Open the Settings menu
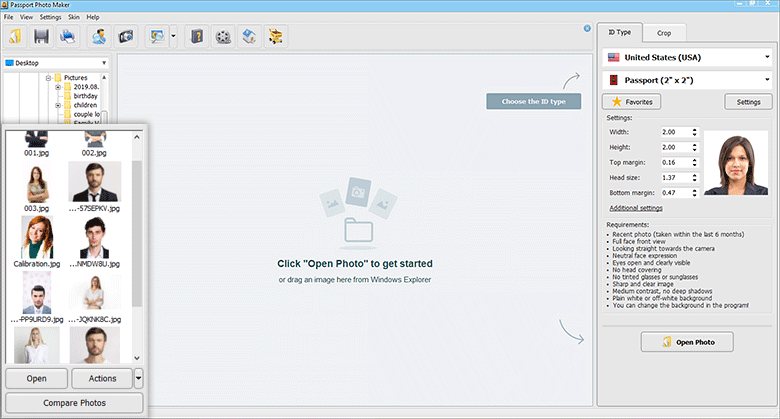780x419 pixels. pos(50,17)
